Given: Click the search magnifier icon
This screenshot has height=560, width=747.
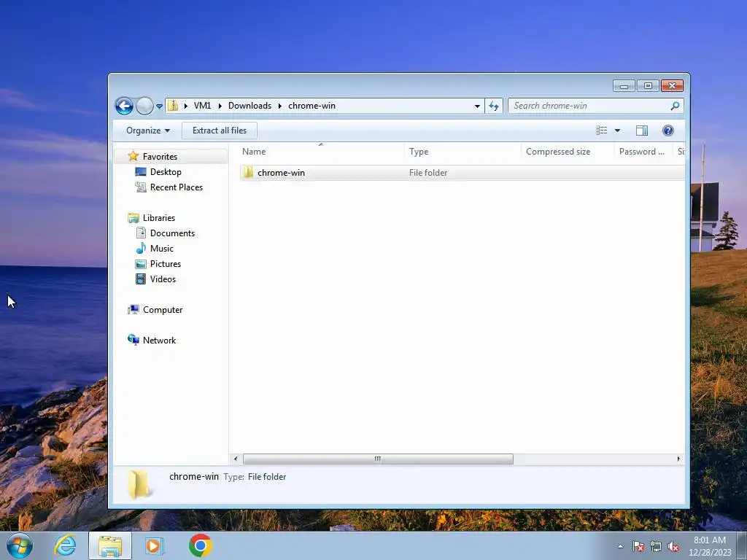Looking at the screenshot, I should 675,106.
